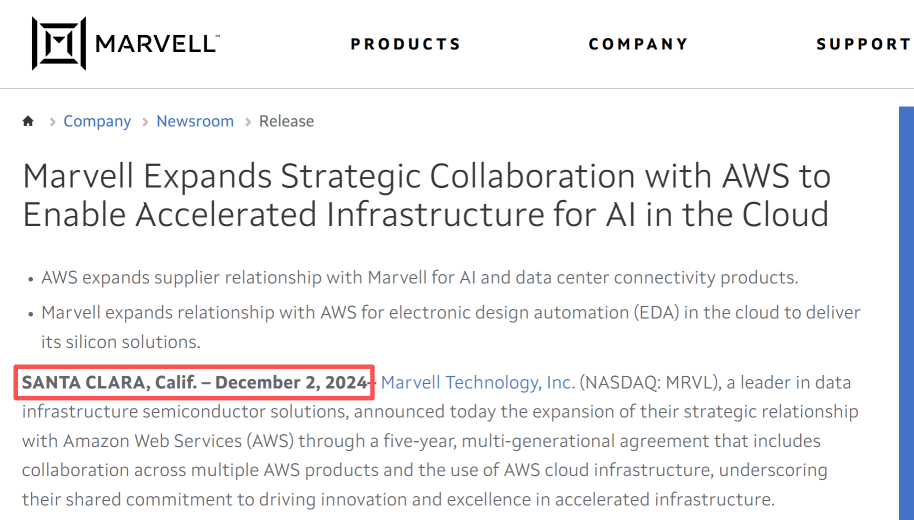Screen dimensions: 914x520
Task: Click the SANTA CLARA dateline text
Action: pos(195,382)
